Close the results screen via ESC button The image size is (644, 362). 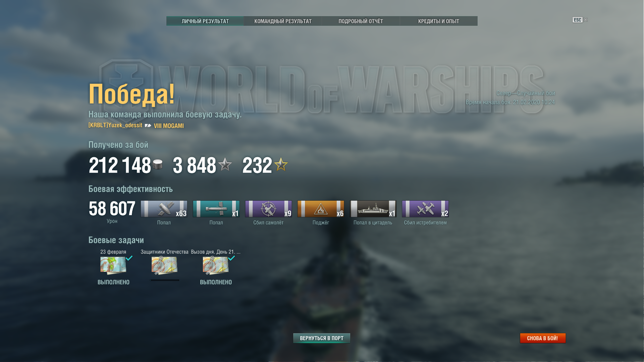click(578, 20)
